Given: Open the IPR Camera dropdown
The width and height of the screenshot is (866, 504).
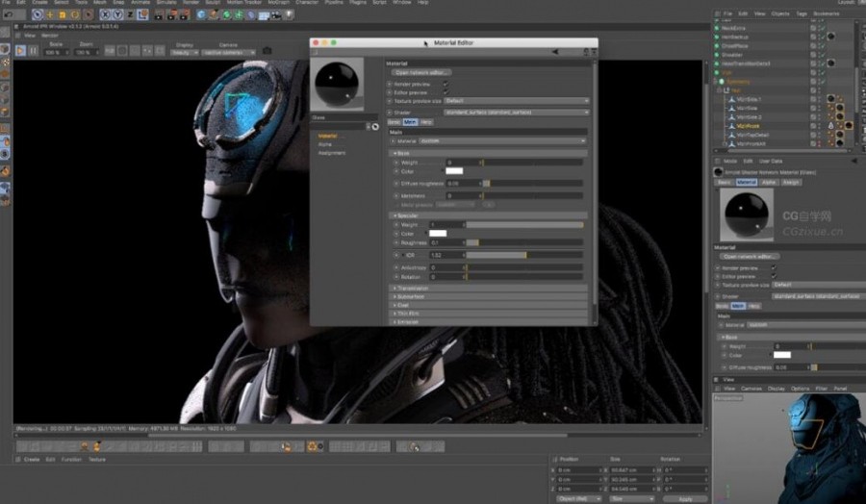Looking at the screenshot, I should coord(228,53).
